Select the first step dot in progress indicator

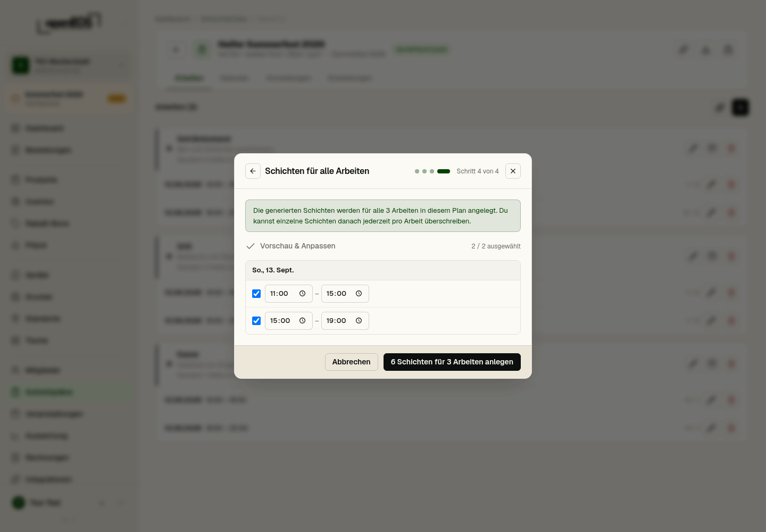tap(417, 171)
